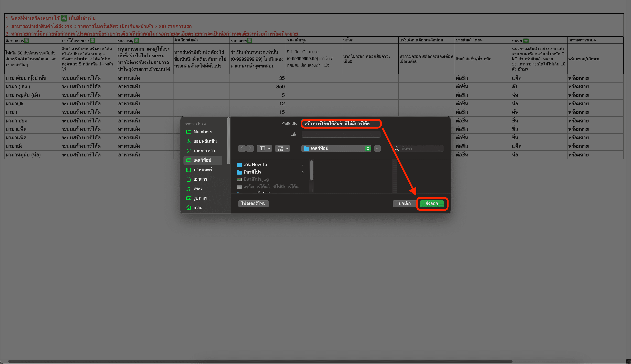Click the ยกเลิก cancel button

pyautogui.click(x=404, y=203)
